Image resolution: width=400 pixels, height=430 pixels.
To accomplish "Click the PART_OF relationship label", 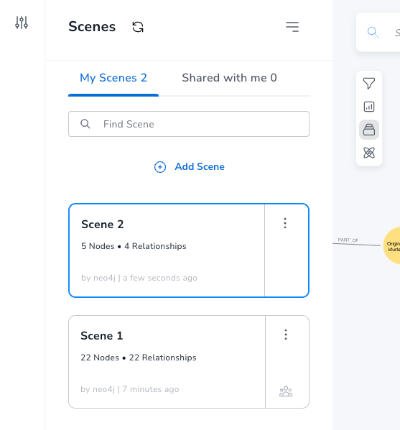I will click(x=348, y=240).
